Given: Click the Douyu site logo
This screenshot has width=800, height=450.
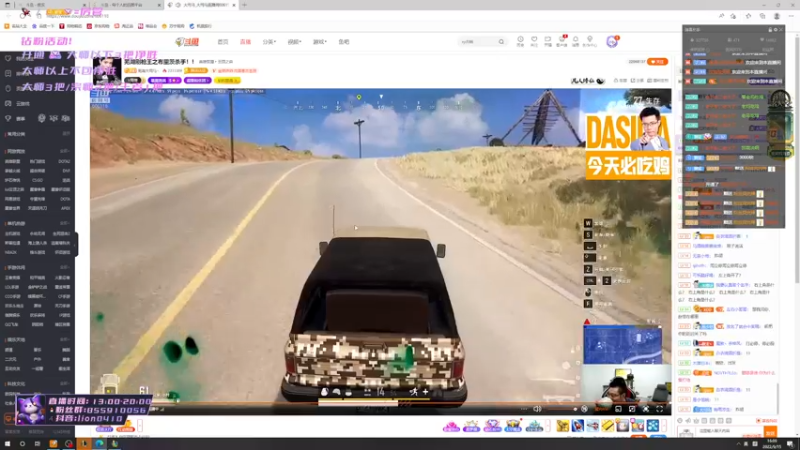Looking at the screenshot, I should (187, 42).
